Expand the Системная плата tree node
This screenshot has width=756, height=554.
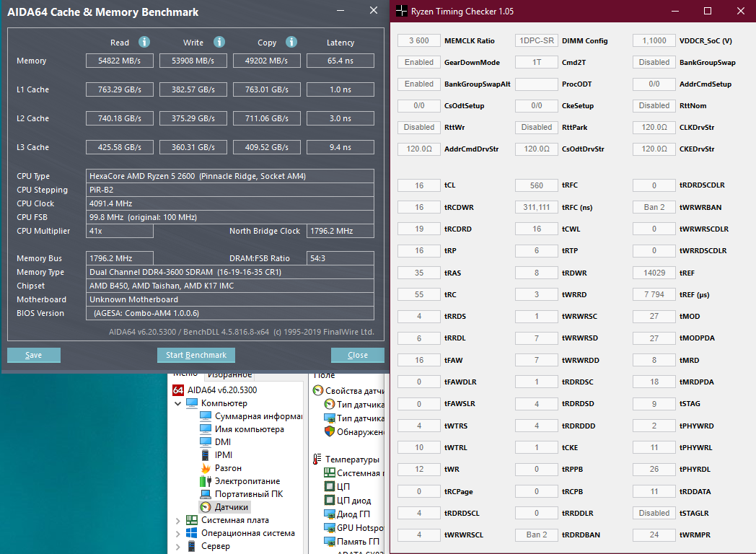pos(178,521)
